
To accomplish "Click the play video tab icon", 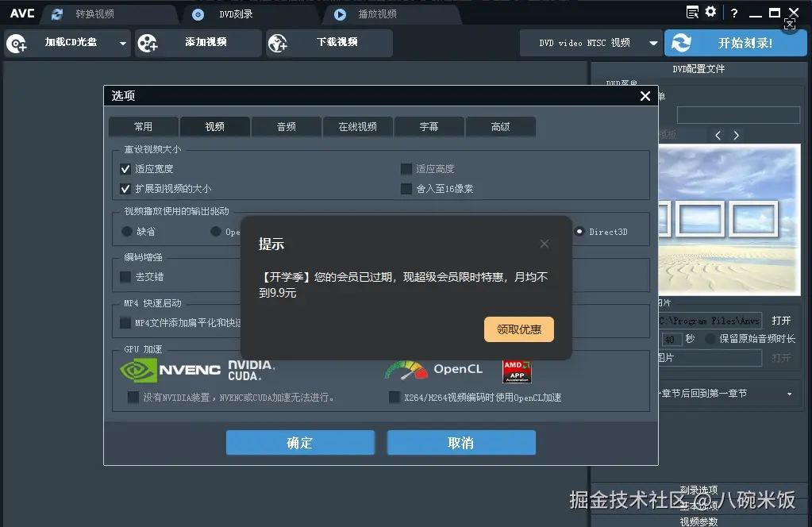I will 340,14.
